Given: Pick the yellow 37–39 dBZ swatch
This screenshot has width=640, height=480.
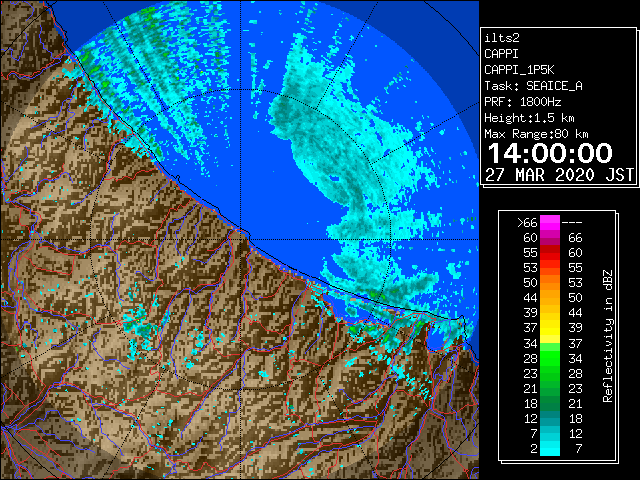Looking at the screenshot, I should [x=550, y=328].
